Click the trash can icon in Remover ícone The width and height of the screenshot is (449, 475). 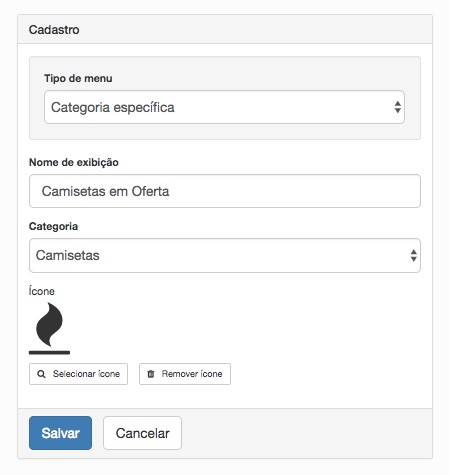coord(151,374)
